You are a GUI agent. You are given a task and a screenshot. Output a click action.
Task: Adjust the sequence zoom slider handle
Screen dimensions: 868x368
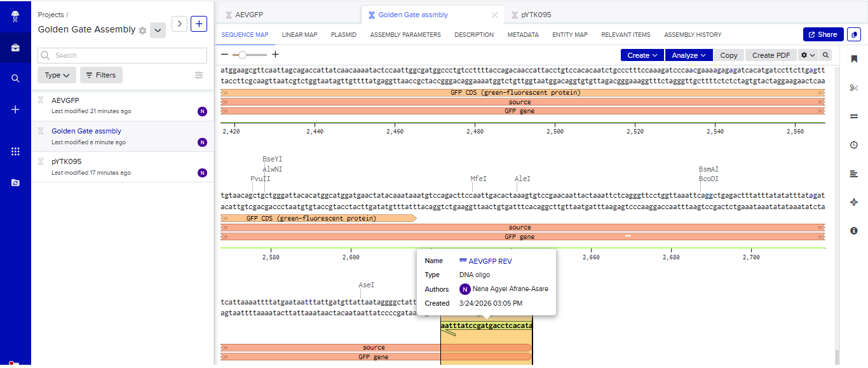[243, 55]
